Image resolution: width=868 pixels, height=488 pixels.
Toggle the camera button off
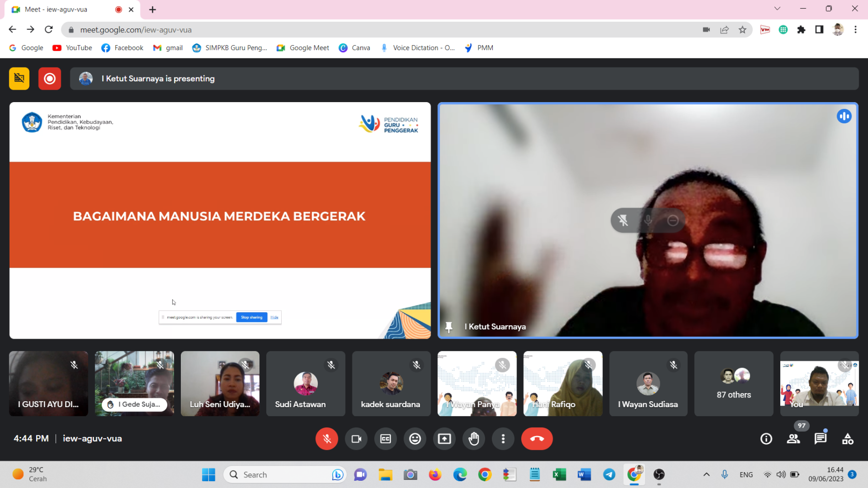coord(356,439)
